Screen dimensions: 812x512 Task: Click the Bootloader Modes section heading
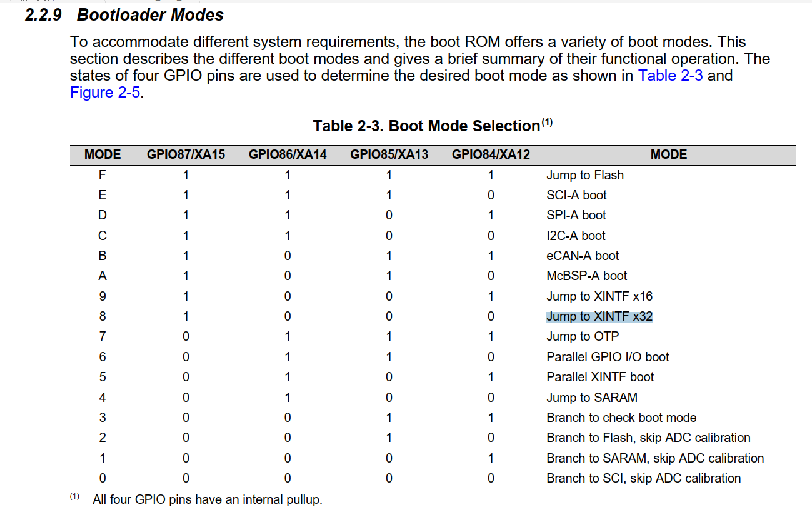[150, 15]
